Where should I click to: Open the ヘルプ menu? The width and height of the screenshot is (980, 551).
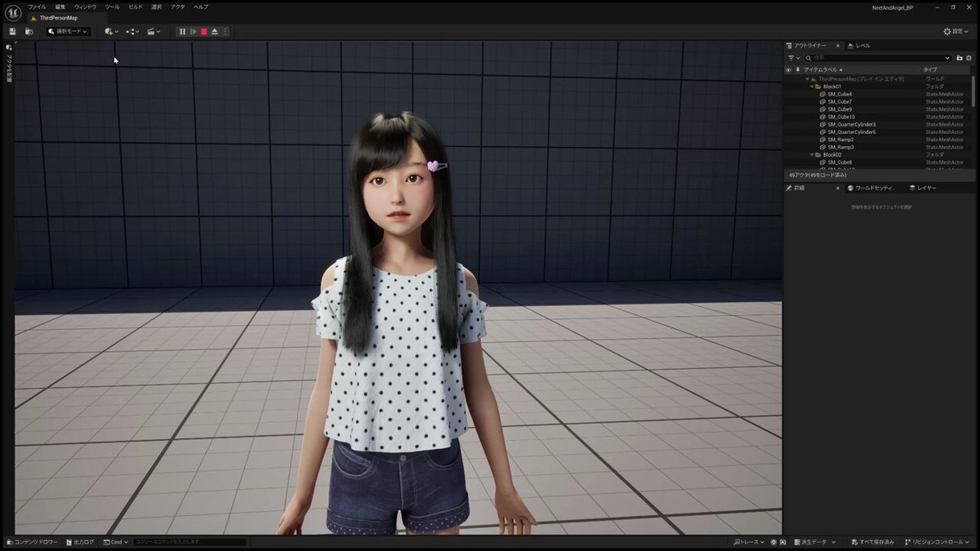coord(201,7)
